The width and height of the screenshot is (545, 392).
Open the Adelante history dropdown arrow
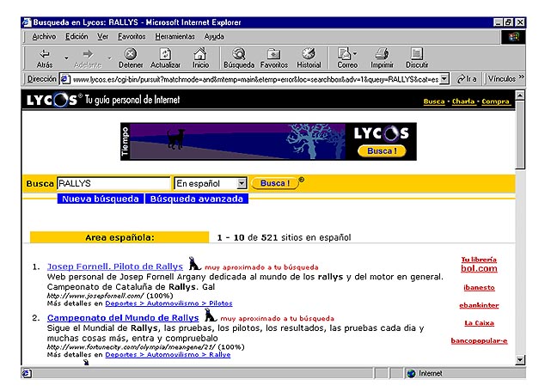(x=109, y=58)
